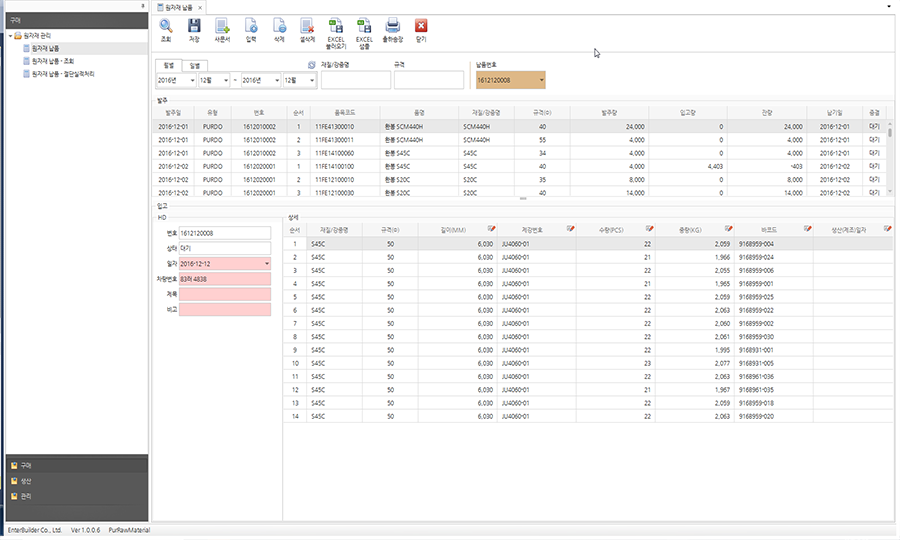The height and width of the screenshot is (540, 900).
Task: Click the 납기일 column header
Action: (x=835, y=112)
